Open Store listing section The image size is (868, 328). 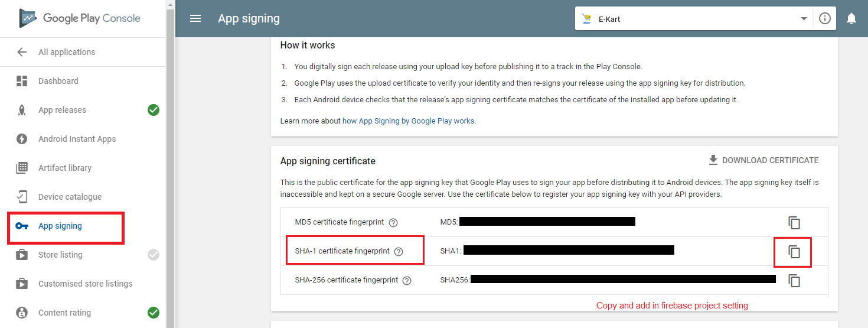coord(60,255)
